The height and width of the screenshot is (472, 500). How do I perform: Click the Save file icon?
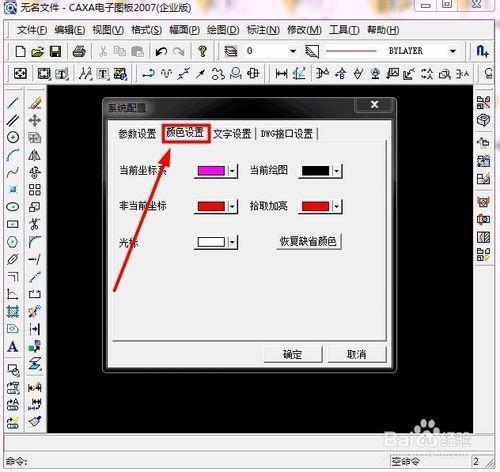tap(55, 51)
